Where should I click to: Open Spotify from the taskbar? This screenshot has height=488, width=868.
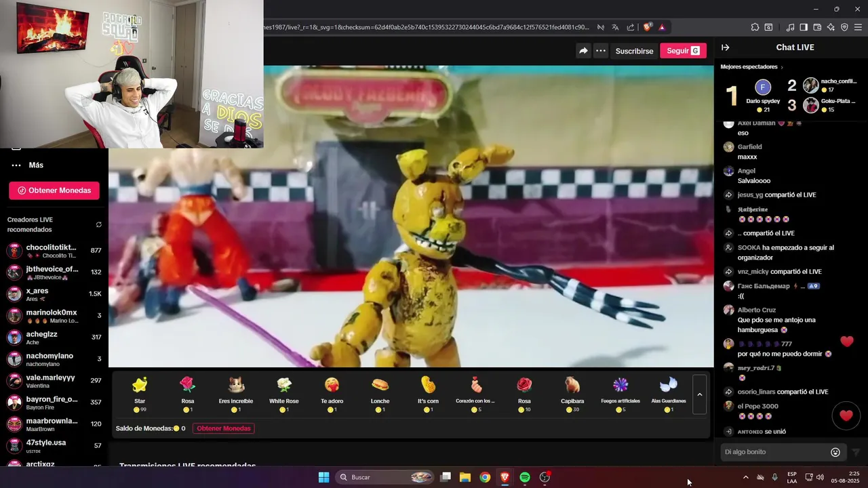[x=525, y=477]
